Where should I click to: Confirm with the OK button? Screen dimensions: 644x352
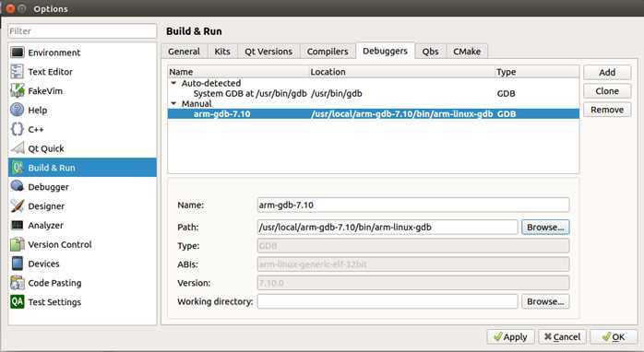[x=614, y=337]
